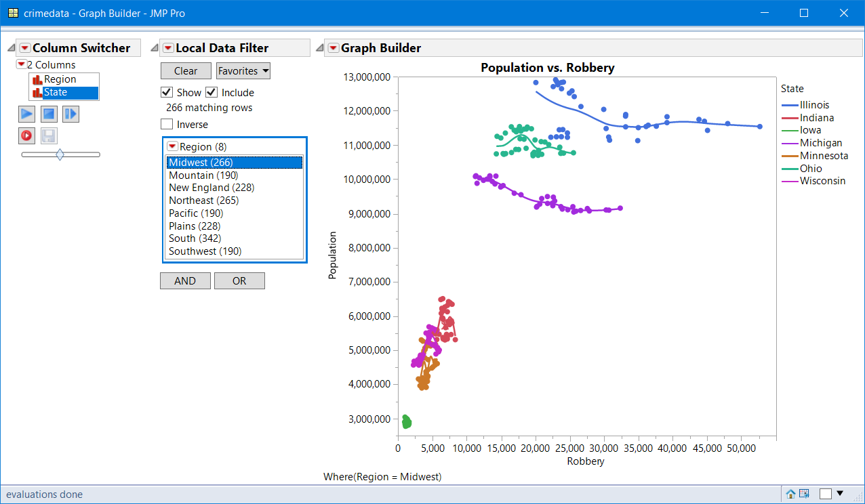Start the Column Switcher play animation
This screenshot has width=865, height=504.
26,114
